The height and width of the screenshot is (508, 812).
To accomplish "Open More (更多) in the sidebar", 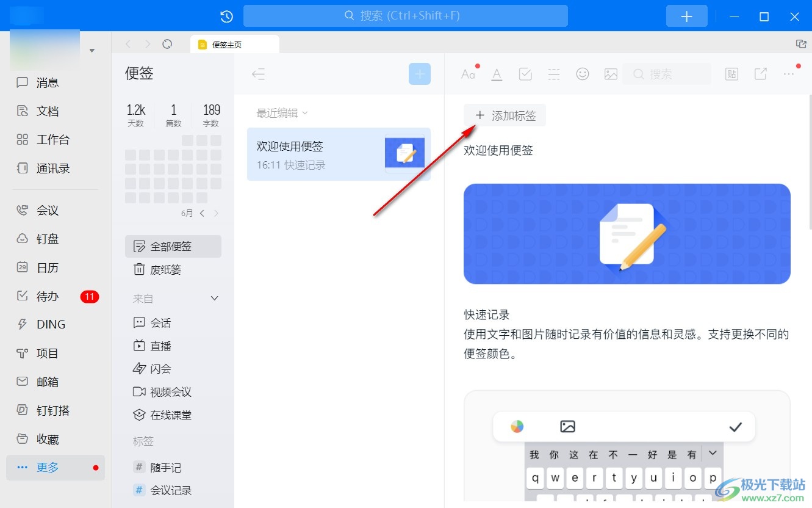I will [x=56, y=468].
